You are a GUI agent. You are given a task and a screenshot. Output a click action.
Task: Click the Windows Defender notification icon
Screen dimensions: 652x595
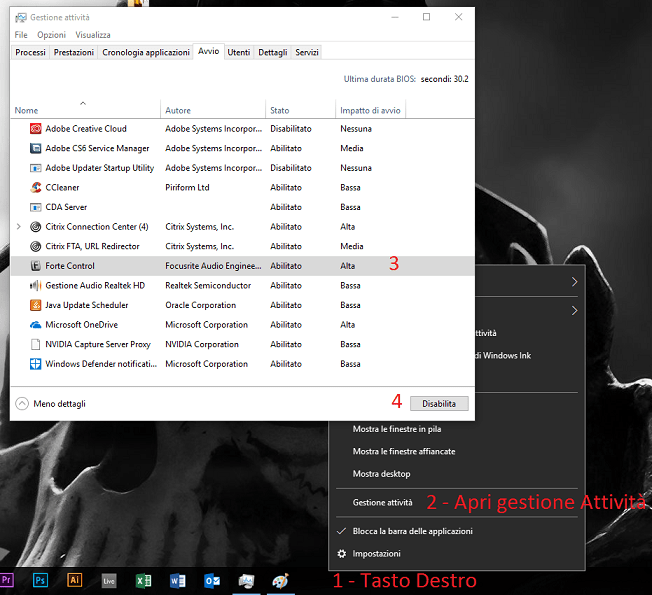click(36, 364)
